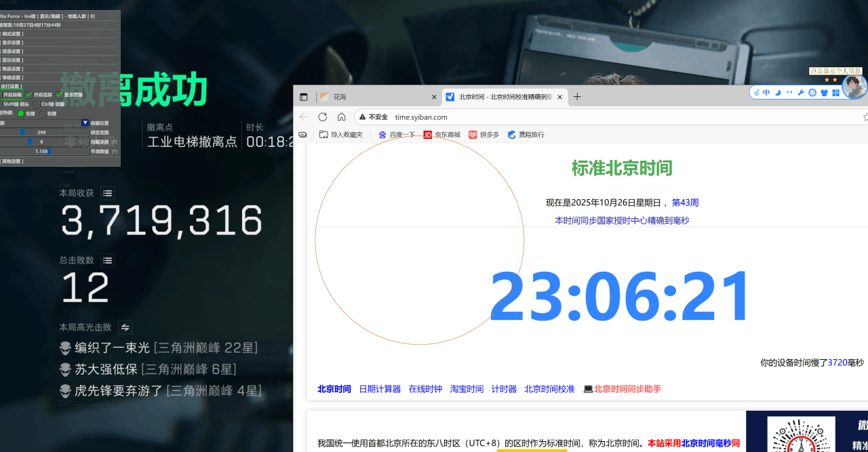Disable the 显示范围 checkbox
The height and width of the screenshot is (452, 868).
59,94
